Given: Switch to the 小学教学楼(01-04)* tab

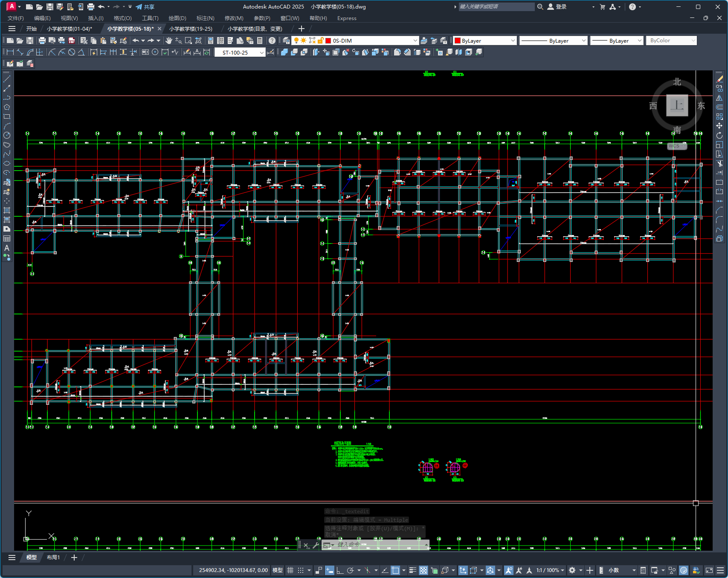Looking at the screenshot, I should pyautogui.click(x=70, y=29).
